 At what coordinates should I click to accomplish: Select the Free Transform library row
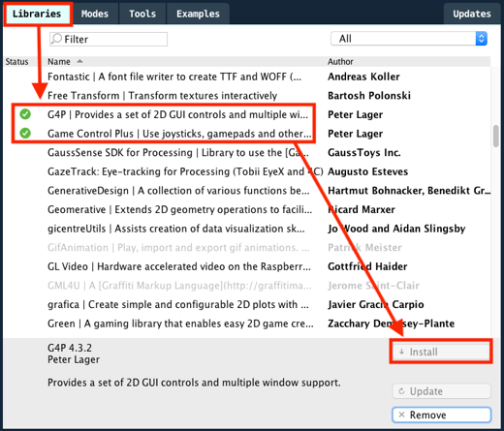(x=247, y=96)
